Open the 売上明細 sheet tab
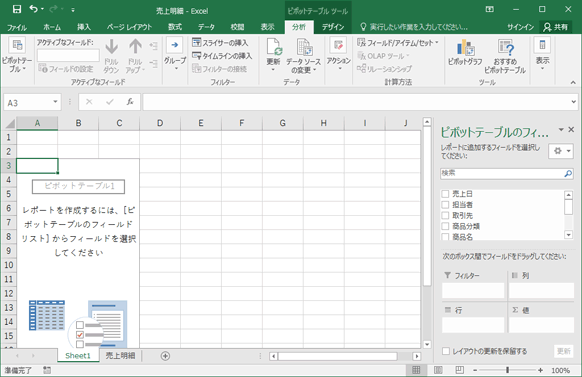Screen dimensions: 582x377 [x=120, y=355]
